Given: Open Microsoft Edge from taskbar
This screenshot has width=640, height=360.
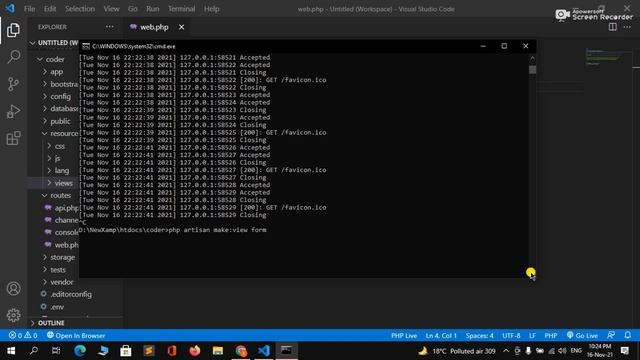Looking at the screenshot, I should coord(80,351).
